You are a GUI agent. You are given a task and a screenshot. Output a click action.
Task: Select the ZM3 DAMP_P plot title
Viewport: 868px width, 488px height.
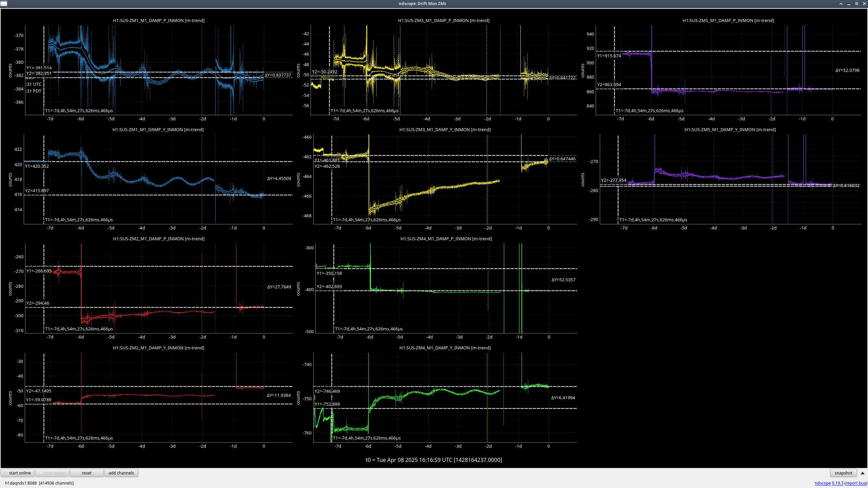(x=443, y=20)
